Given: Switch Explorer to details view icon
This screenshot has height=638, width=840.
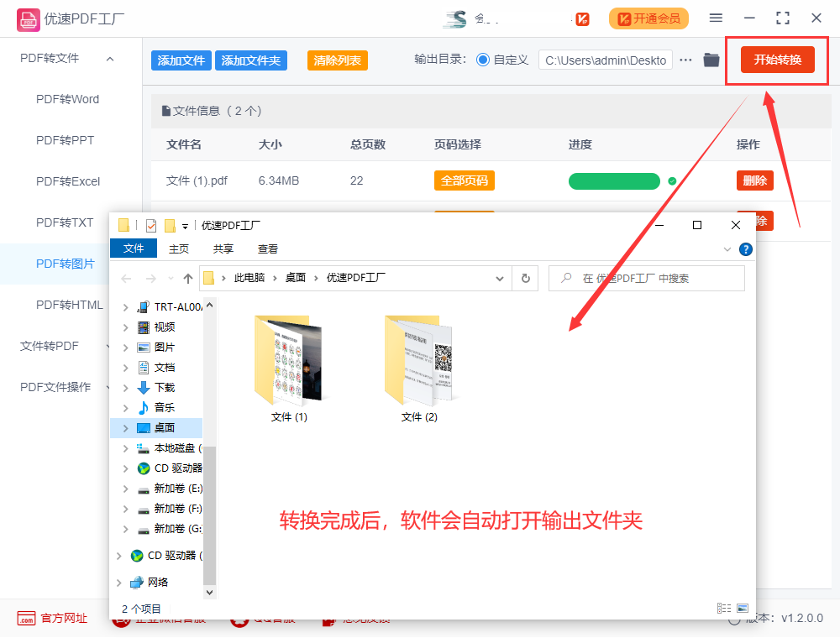Looking at the screenshot, I should pyautogui.click(x=724, y=608).
